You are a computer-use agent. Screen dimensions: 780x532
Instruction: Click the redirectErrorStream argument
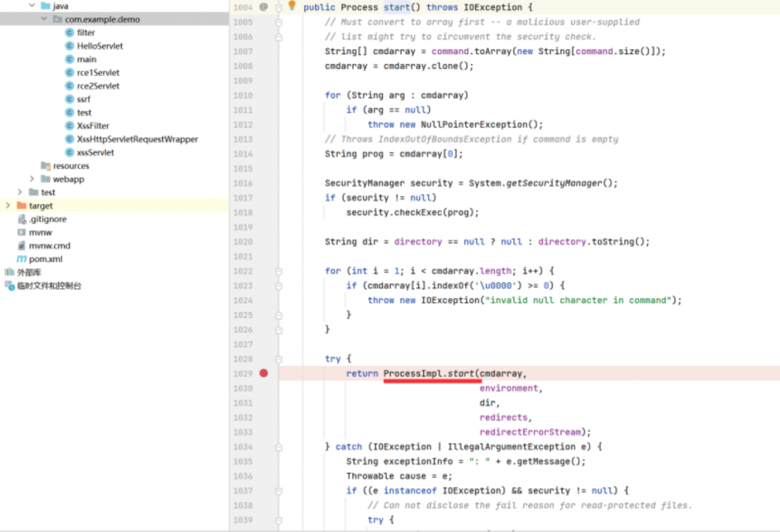[x=530, y=432]
